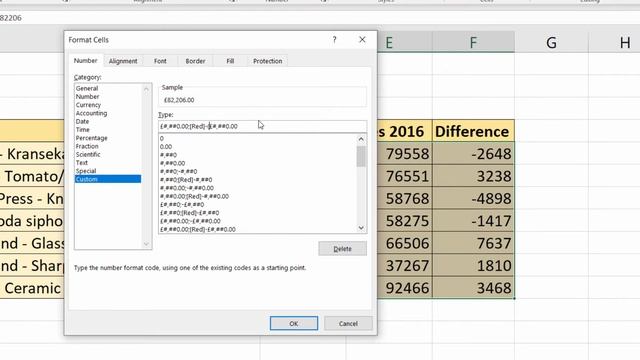Click format list scroll-up arrow
The width and height of the screenshot is (640, 360).
361,139
